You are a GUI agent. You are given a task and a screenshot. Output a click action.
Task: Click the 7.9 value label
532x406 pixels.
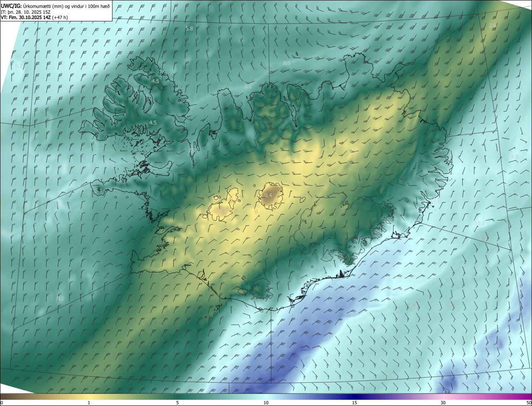pyautogui.click(x=192, y=150)
